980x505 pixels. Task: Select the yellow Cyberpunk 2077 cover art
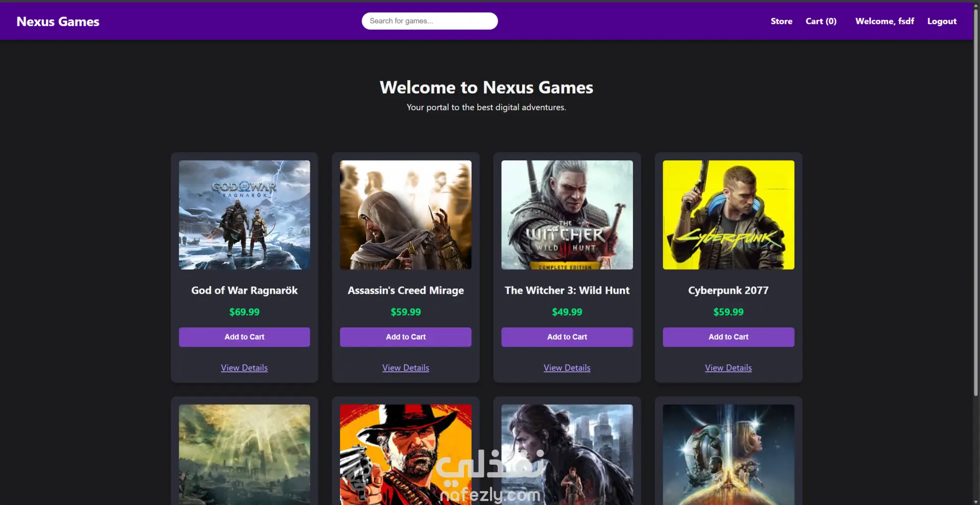(728, 215)
